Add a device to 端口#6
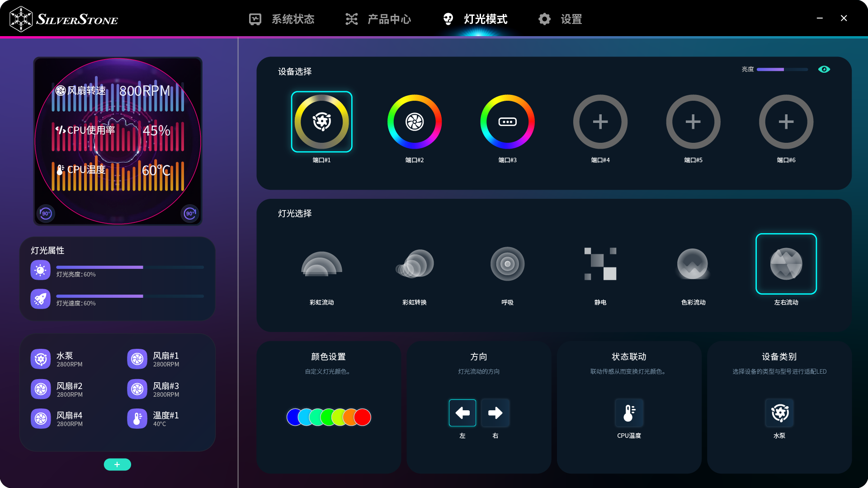This screenshot has width=868, height=488. click(786, 122)
